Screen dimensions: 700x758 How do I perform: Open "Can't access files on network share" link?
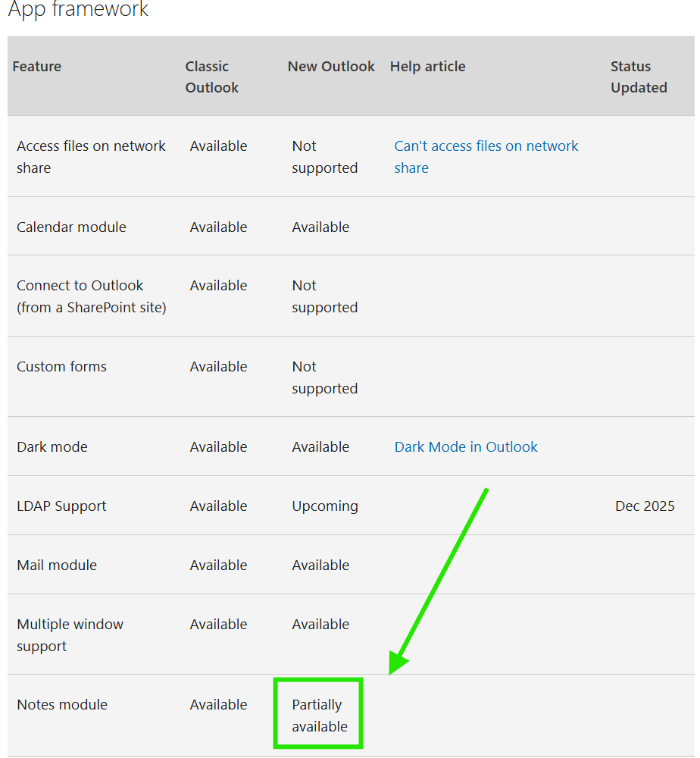coord(486,157)
